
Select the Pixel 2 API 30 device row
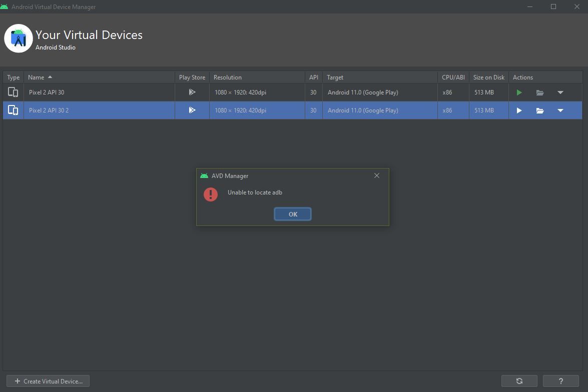100,92
